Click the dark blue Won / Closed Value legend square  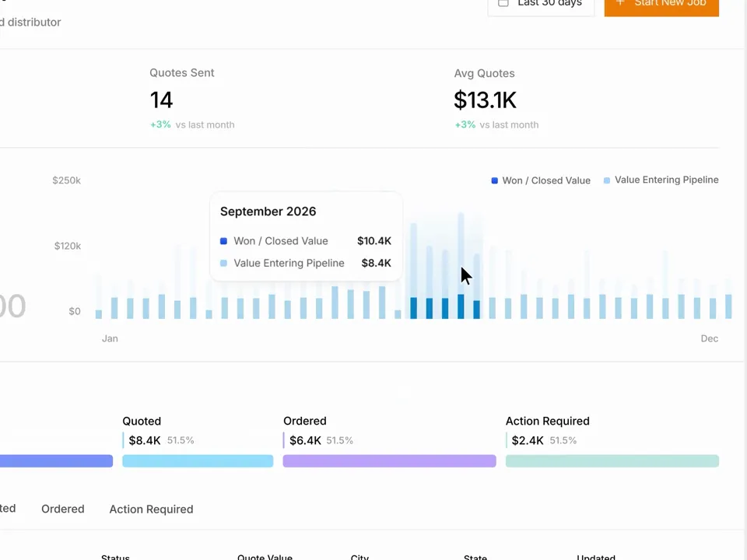(495, 180)
